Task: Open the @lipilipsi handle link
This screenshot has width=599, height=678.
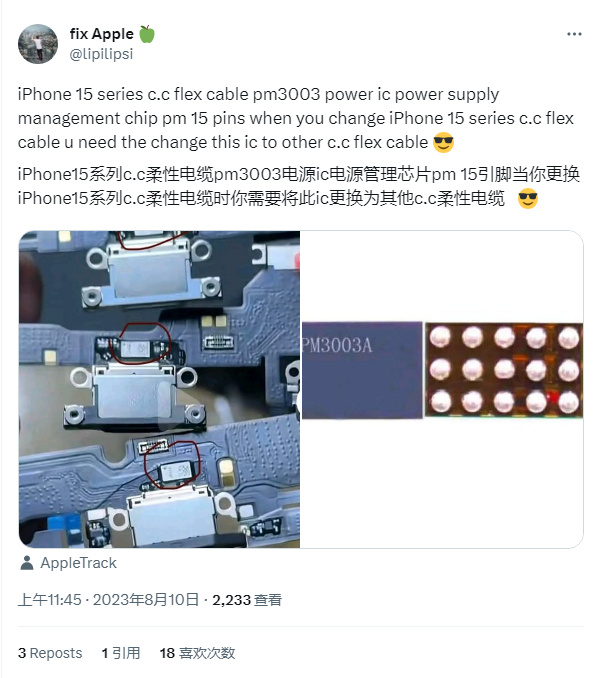Action: (101, 54)
